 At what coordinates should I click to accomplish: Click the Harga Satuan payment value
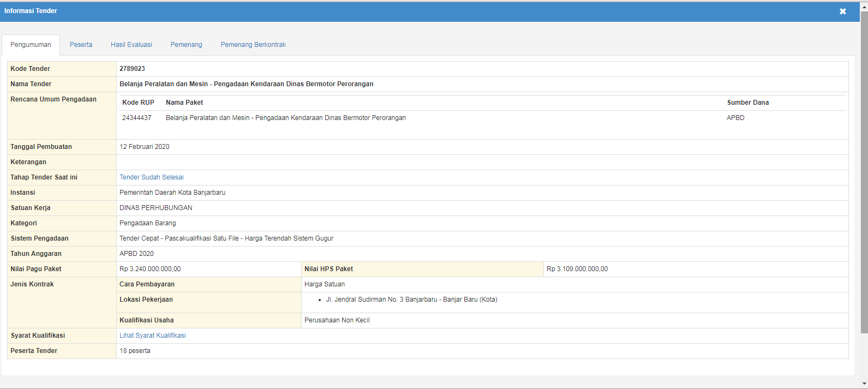click(325, 284)
